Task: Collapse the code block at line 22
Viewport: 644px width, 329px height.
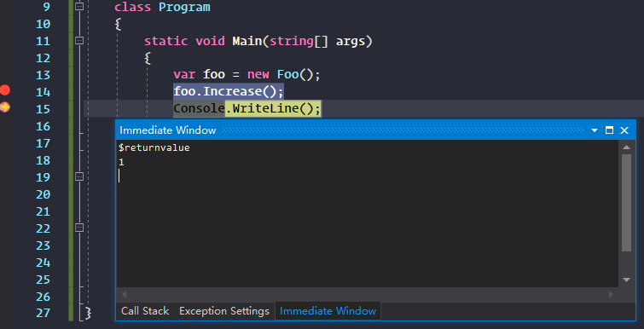Action: coord(79,228)
